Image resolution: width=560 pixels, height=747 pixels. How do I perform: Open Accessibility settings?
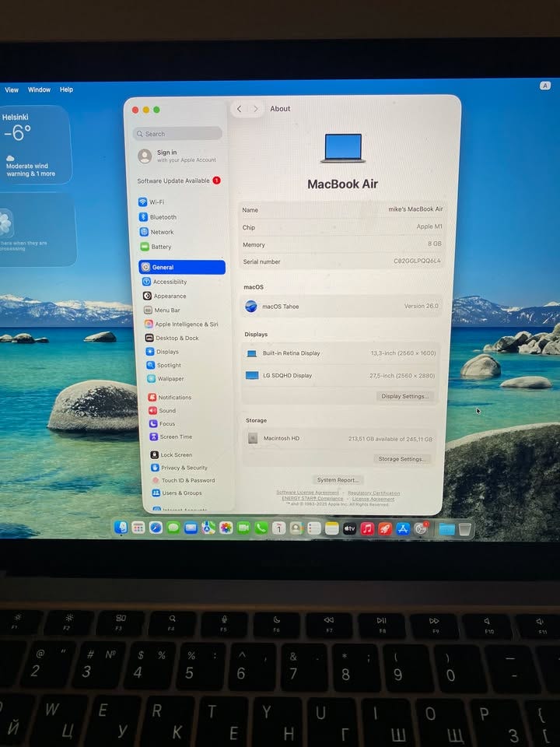pyautogui.click(x=165, y=282)
